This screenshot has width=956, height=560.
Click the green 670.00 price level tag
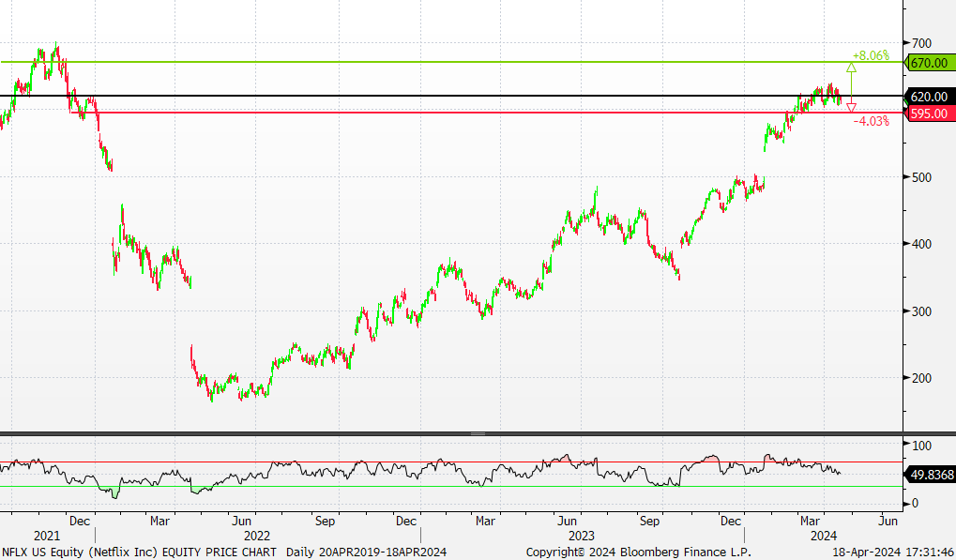(929, 63)
